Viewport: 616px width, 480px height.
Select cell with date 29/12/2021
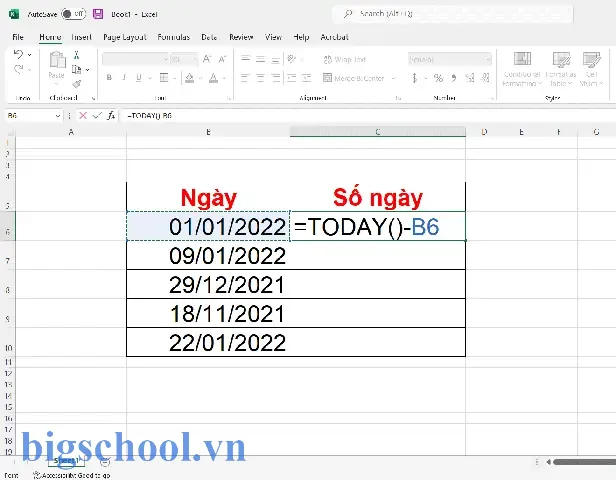pyautogui.click(x=208, y=284)
